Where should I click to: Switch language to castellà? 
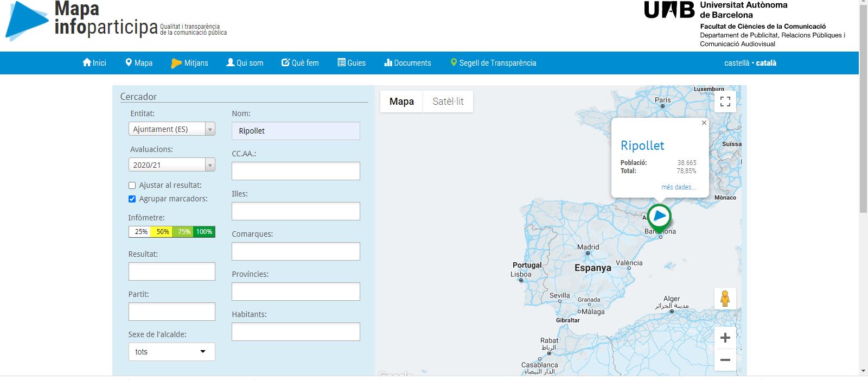pyautogui.click(x=736, y=63)
